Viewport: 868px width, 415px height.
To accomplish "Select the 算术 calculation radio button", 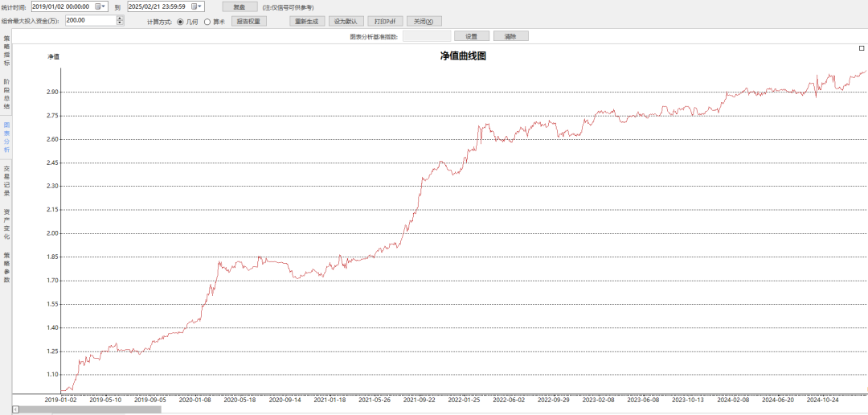I will point(207,22).
